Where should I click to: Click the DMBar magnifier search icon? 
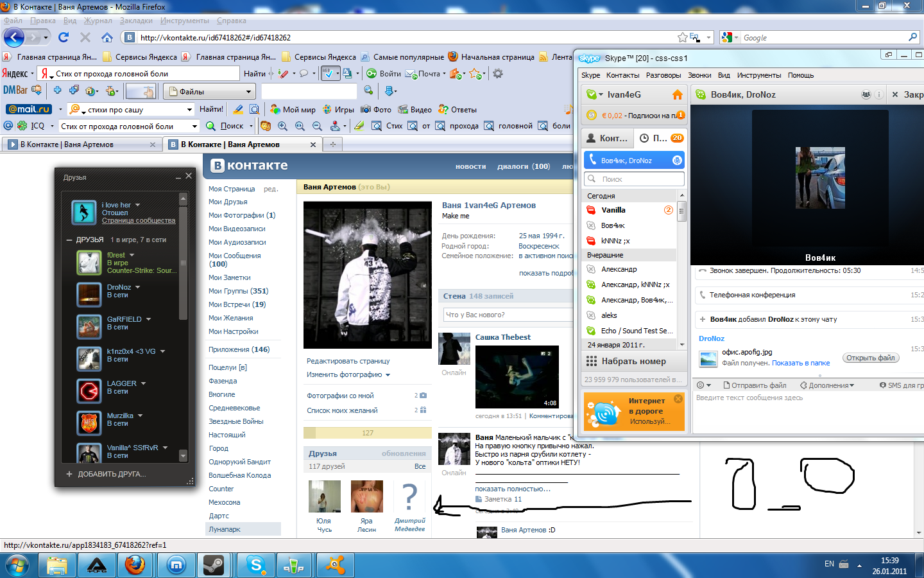(x=368, y=91)
